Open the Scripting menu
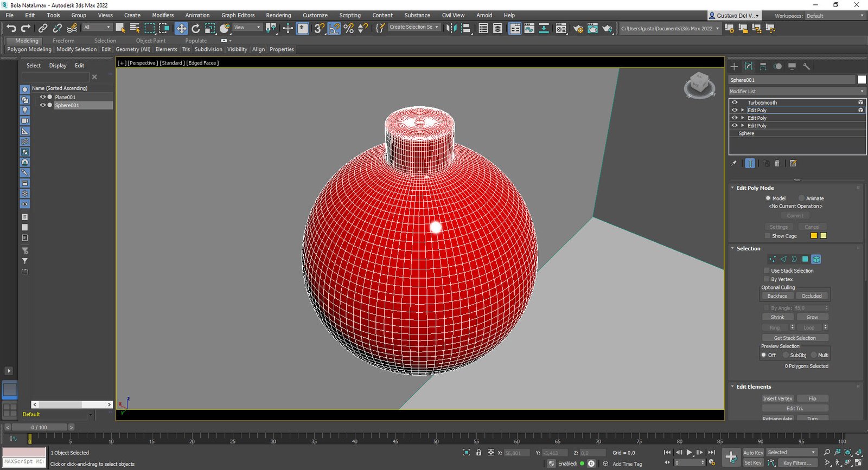Image resolution: width=868 pixels, height=470 pixels. click(350, 15)
